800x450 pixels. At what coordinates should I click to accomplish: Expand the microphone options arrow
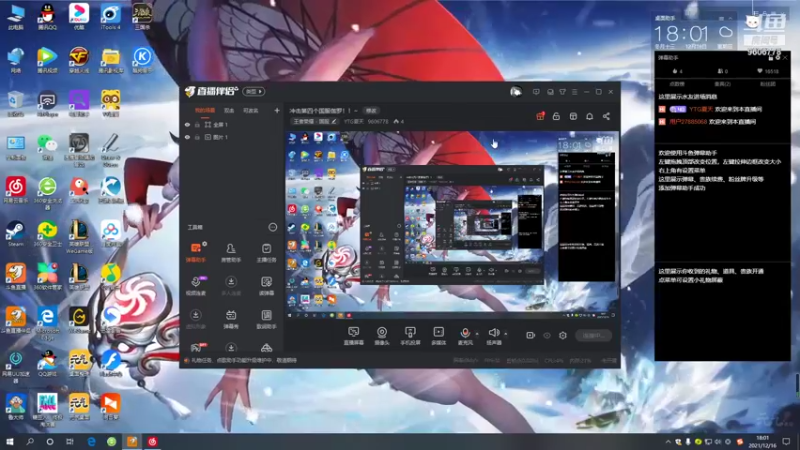[x=477, y=334]
